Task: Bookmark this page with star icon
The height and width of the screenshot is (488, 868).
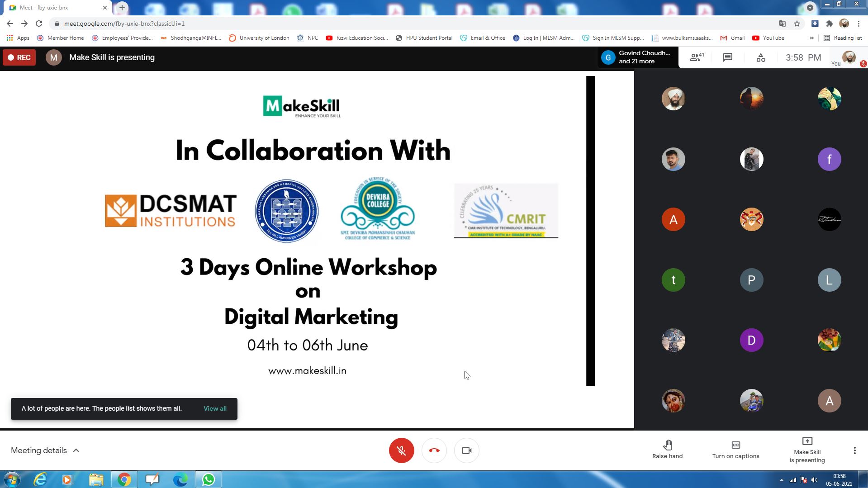Action: point(797,24)
